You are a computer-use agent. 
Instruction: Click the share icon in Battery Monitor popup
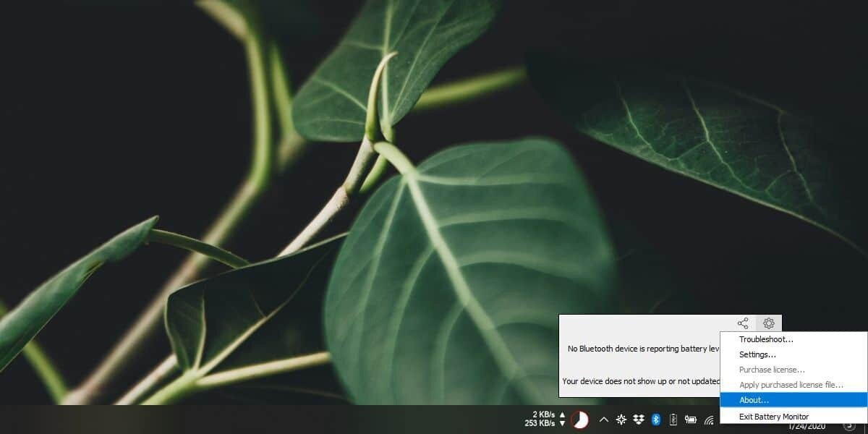click(x=743, y=323)
